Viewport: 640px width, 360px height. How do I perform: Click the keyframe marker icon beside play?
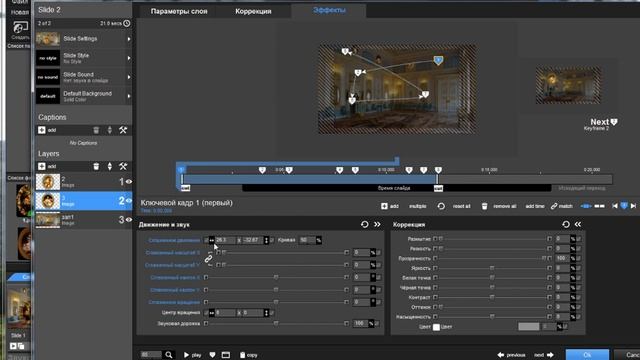point(212,355)
